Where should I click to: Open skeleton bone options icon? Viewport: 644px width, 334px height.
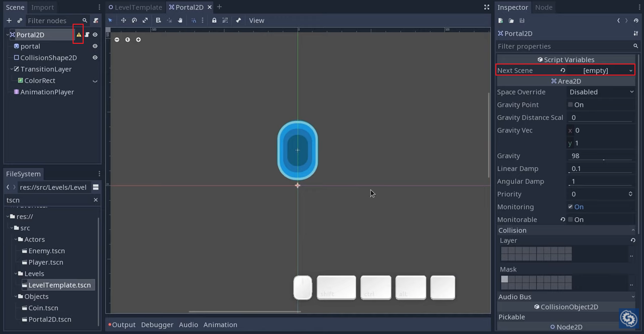tap(238, 21)
